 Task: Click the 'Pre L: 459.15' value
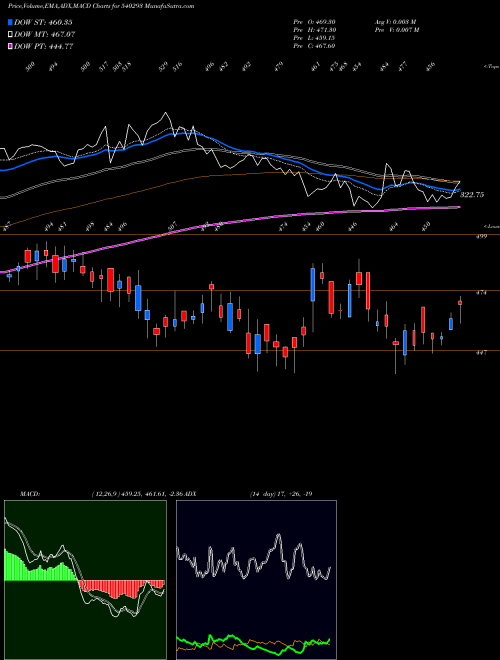[314, 38]
